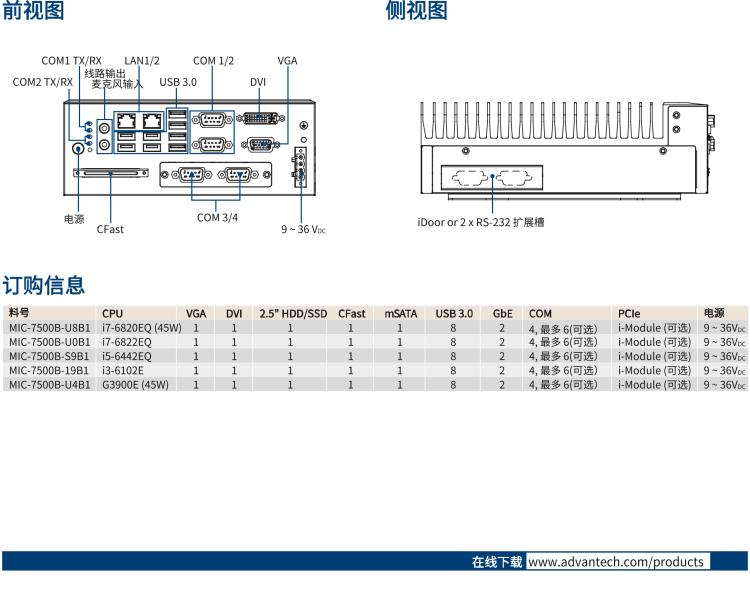This screenshot has height=591, width=750.
Task: Select the MIC-7500B-U4B1 model number
Action: [x=50, y=384]
